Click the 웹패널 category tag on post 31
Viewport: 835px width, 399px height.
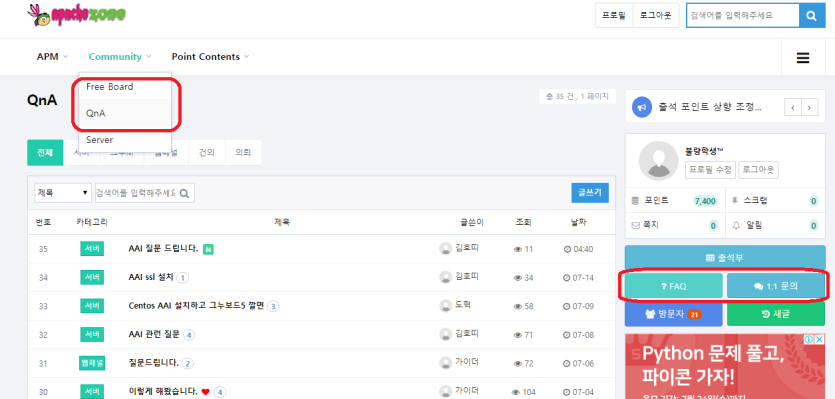tap(92, 364)
